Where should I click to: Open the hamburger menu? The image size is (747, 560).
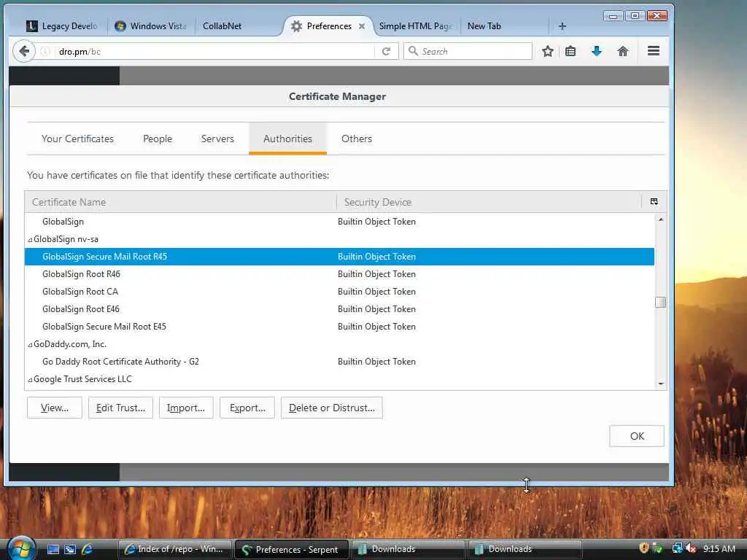654,51
